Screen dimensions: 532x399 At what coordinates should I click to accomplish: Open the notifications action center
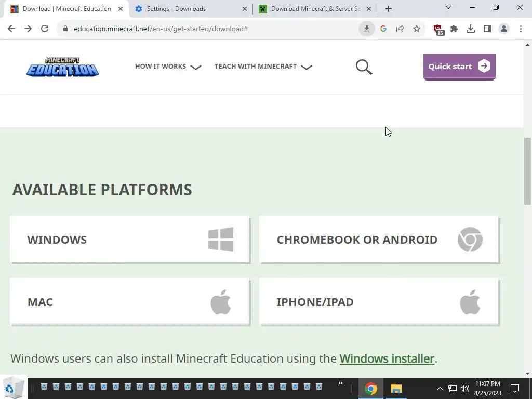515,389
